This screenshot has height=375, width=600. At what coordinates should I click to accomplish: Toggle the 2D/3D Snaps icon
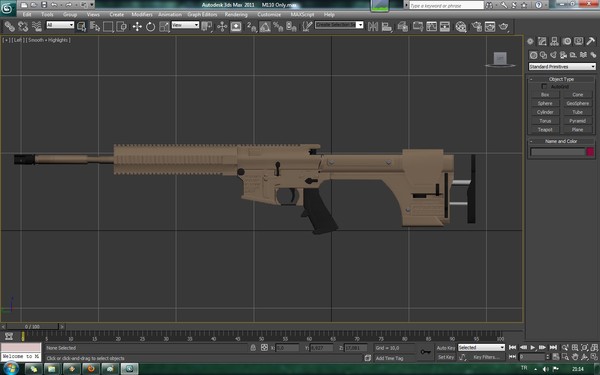point(251,26)
